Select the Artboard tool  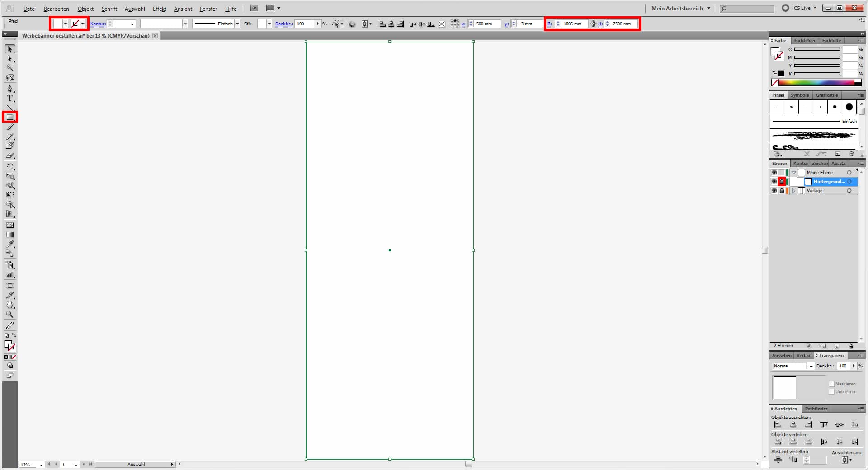(9, 286)
